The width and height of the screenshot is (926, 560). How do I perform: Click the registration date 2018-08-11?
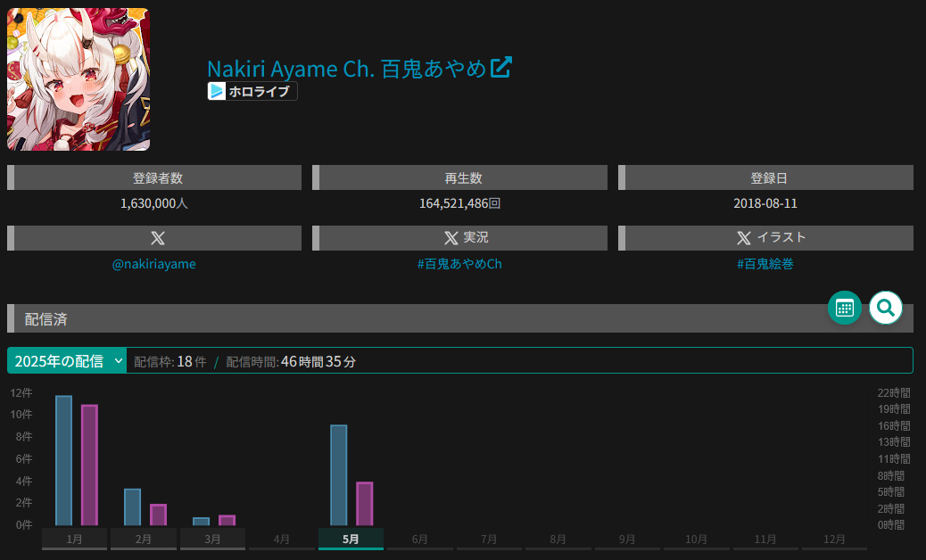765,203
